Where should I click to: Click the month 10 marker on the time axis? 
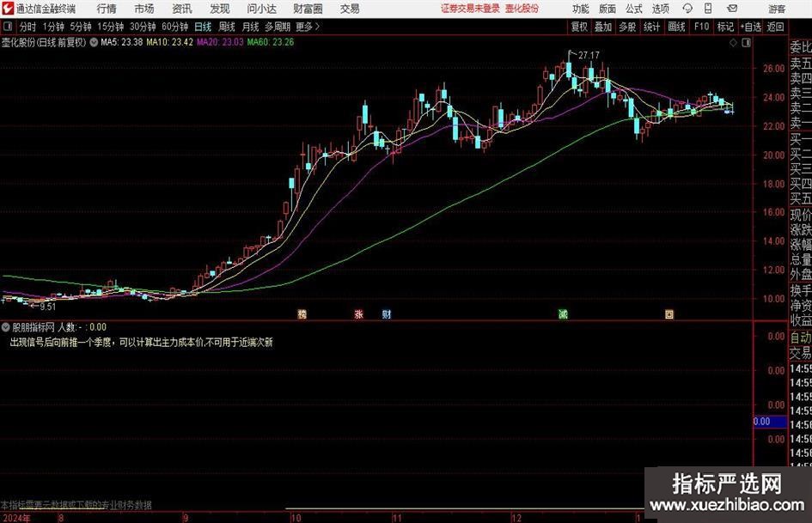coord(296,518)
